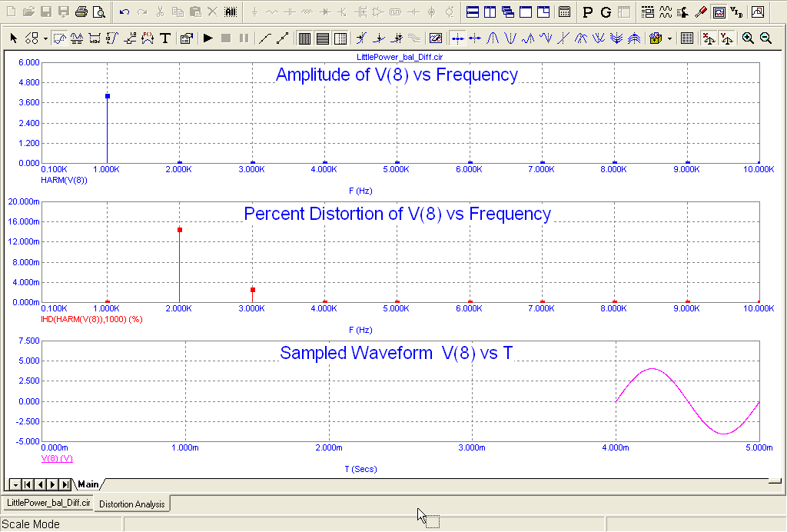Click 'Amplitude of V(8) vs Frequency' title

(397, 75)
